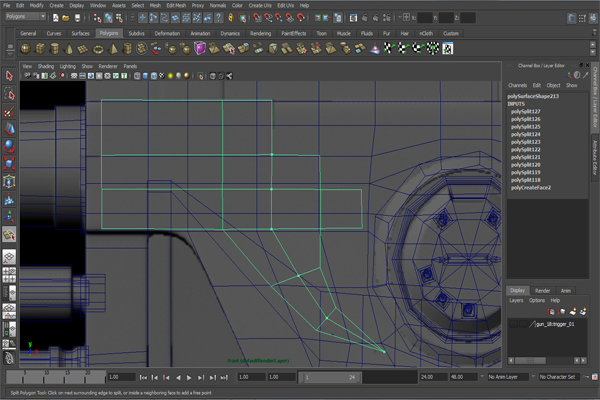Select polyCreateFace2 input node
Viewport: 600px width, 400px height.
coord(531,188)
